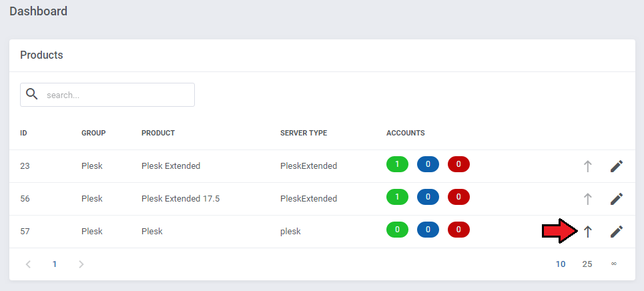Screen dimensions: 644x291
Task: Click the up arrow for product ID 57
Action: click(x=588, y=232)
